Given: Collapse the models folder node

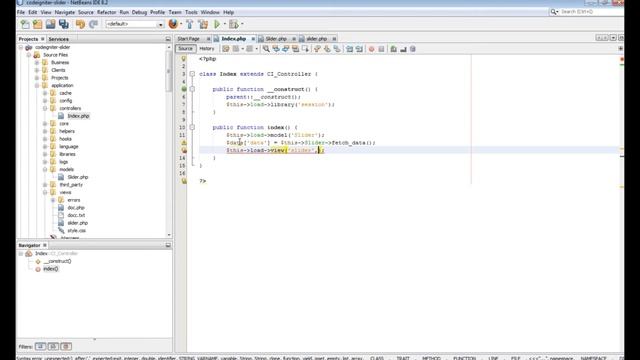Looking at the screenshot, I should tap(45, 169).
